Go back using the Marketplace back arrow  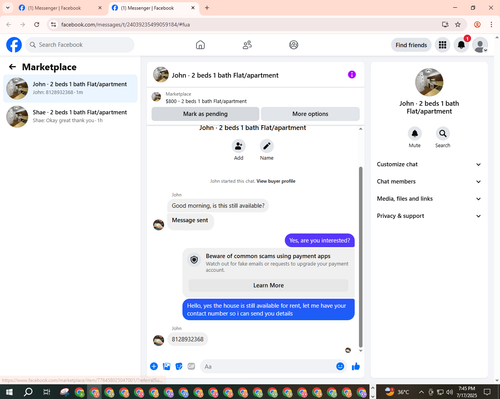pyautogui.click(x=12, y=67)
